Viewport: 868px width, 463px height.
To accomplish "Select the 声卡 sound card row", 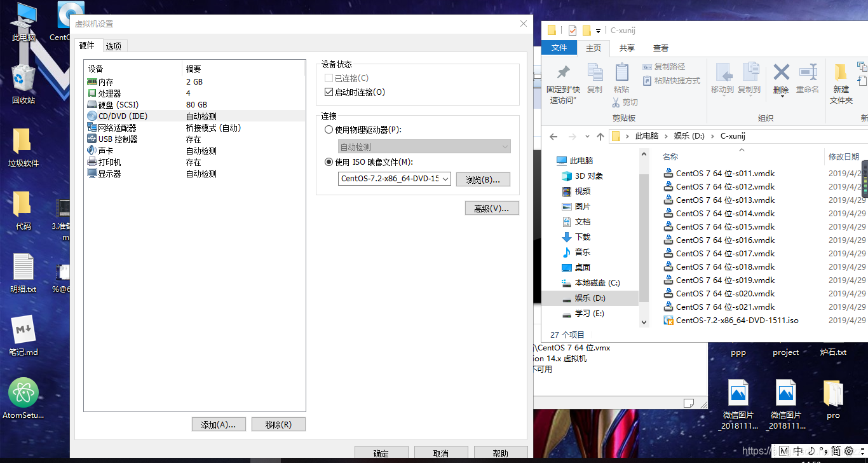I will 194,151.
